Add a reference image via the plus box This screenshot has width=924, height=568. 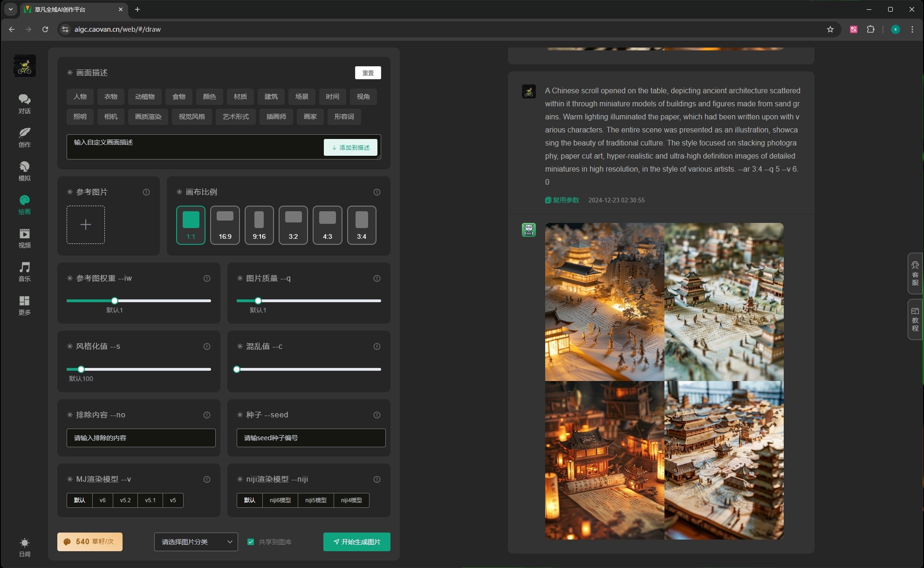pyautogui.click(x=86, y=225)
